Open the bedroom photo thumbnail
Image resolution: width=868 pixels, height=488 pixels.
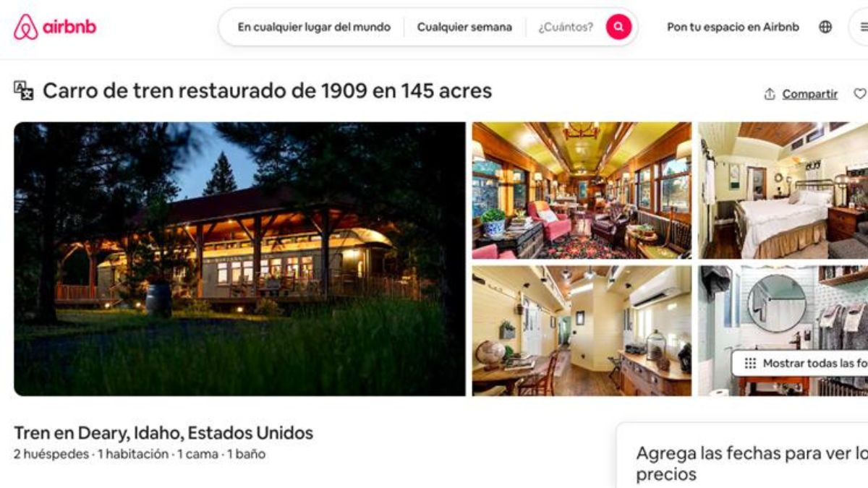(x=783, y=190)
